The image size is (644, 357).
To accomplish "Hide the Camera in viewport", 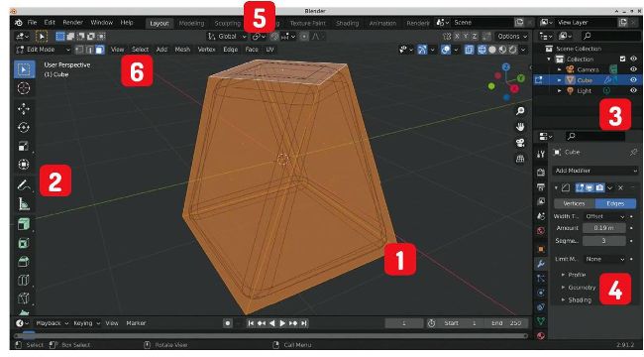I will 633,69.
